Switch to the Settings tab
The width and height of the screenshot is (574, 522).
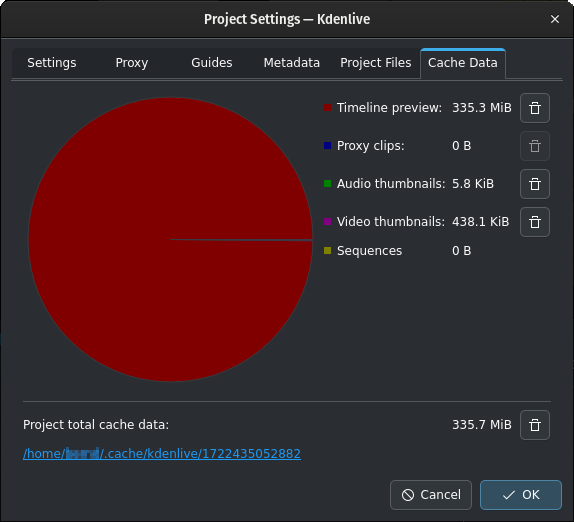point(52,63)
